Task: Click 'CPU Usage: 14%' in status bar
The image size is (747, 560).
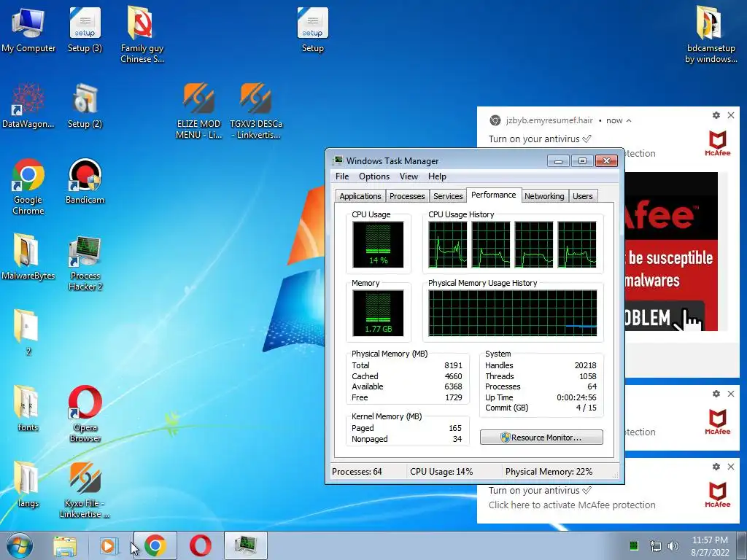Action: [441, 472]
